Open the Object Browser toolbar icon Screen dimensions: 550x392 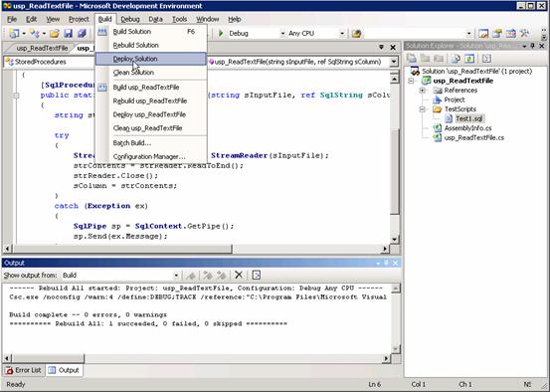(x=511, y=34)
